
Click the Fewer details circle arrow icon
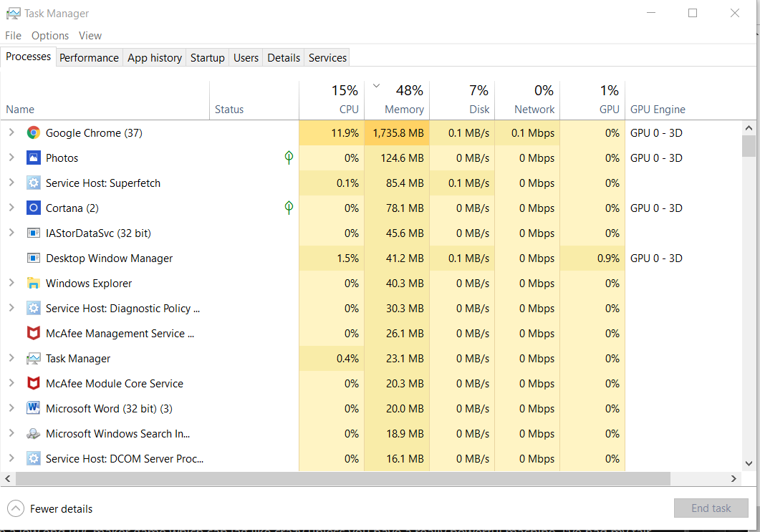[x=16, y=509]
